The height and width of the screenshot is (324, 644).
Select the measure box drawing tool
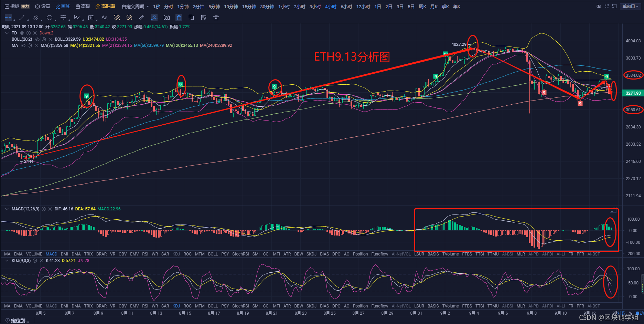click(91, 18)
